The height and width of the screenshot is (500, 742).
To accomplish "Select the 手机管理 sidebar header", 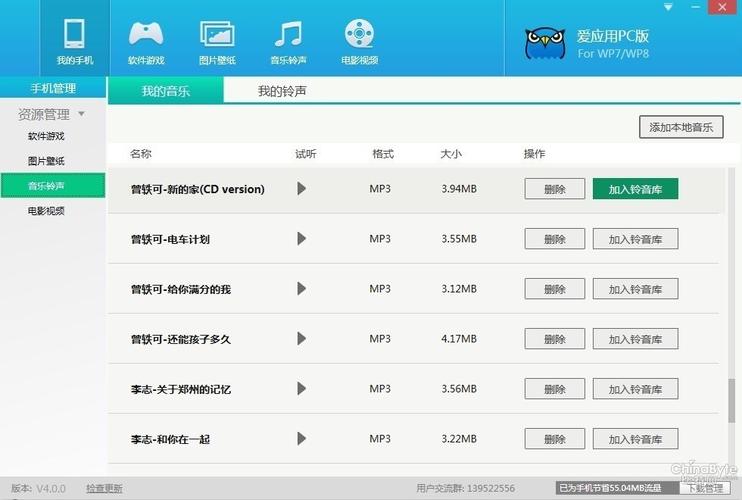I will 53,88.
